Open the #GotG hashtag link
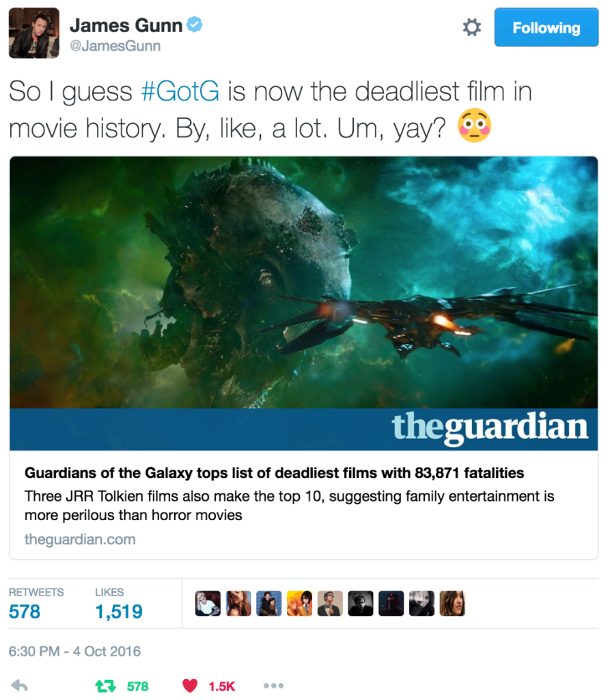Screen dimensions: 610x700 [x=180, y=91]
